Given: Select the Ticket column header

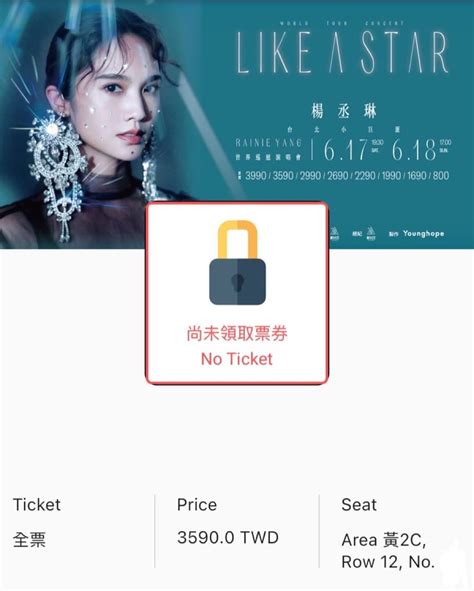Looking at the screenshot, I should [x=37, y=505].
